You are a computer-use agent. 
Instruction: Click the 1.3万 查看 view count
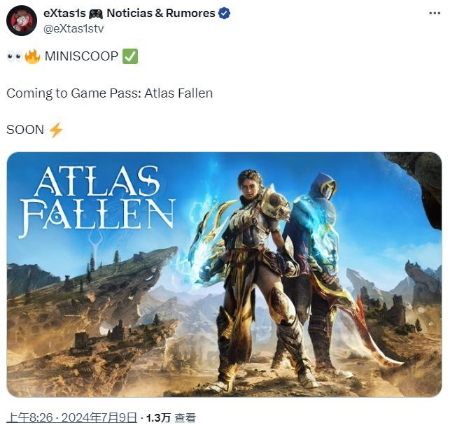[171, 417]
